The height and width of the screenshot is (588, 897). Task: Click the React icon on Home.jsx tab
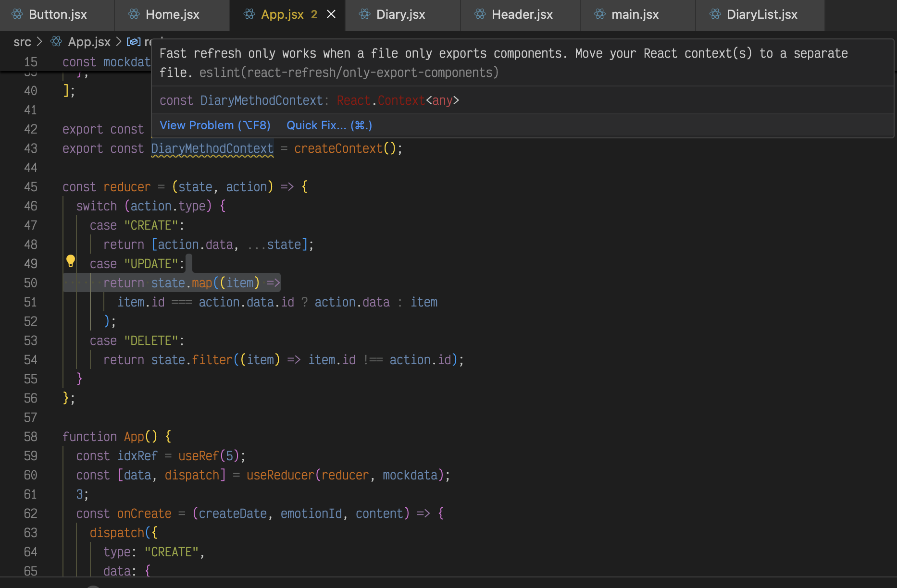pos(134,14)
